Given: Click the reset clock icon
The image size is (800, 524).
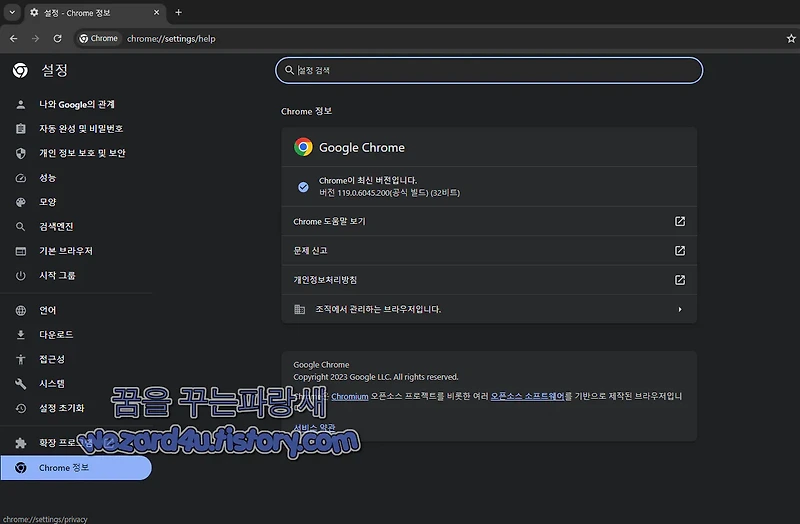Looking at the screenshot, I should (x=20, y=408).
